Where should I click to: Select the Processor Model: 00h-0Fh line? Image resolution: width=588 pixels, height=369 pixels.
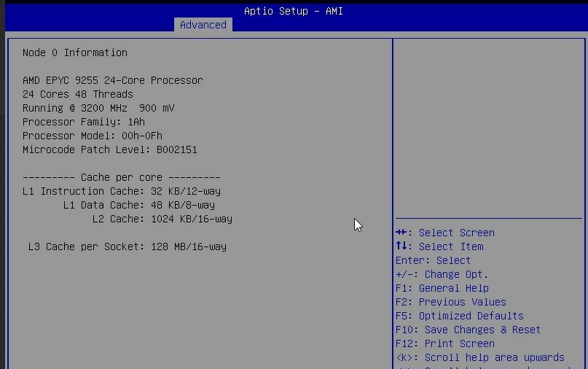pos(92,136)
